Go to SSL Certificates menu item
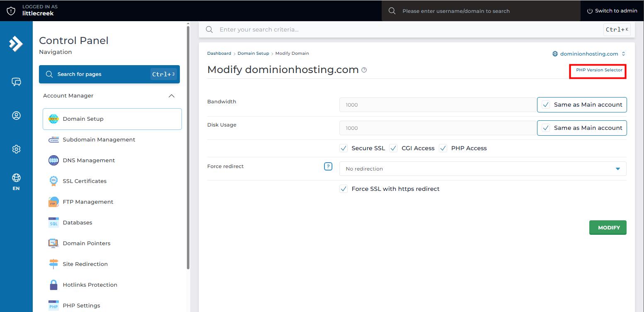This screenshot has width=644, height=312. pos(85,181)
